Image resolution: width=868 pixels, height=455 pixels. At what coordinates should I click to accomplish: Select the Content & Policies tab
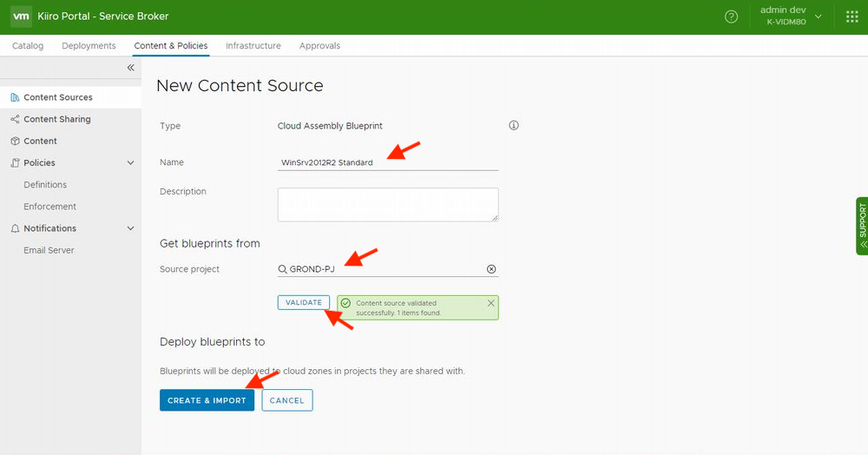click(x=171, y=46)
